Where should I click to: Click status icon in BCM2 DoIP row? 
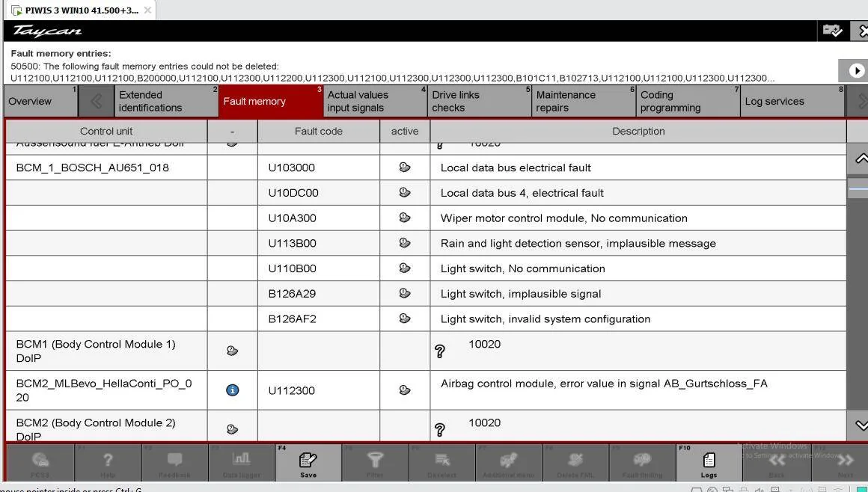tap(233, 429)
